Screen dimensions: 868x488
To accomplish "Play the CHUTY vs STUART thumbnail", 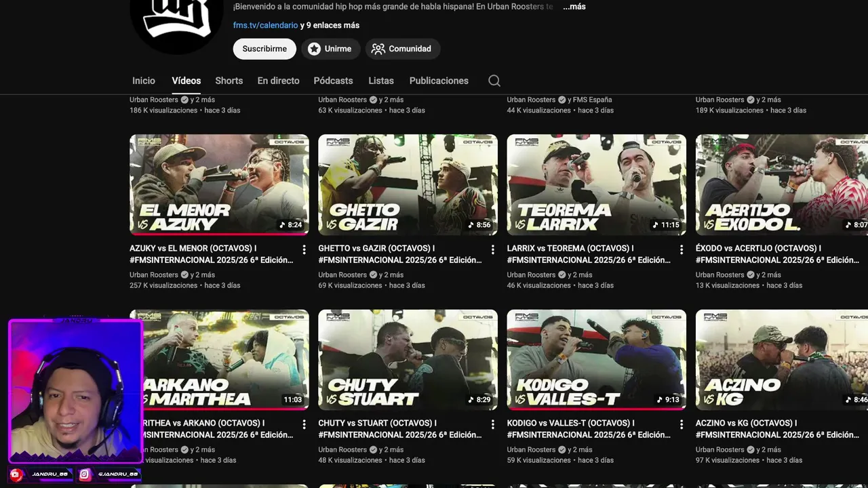I will [408, 360].
